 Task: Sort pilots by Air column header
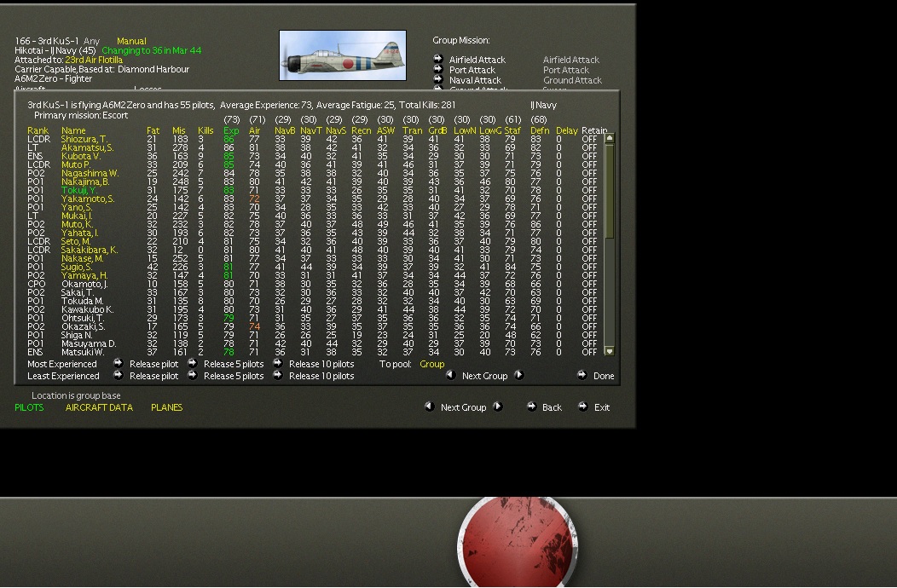(x=255, y=130)
